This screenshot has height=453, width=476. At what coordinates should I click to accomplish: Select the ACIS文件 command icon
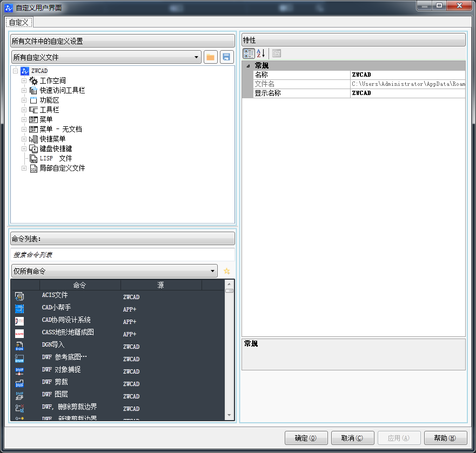19,296
